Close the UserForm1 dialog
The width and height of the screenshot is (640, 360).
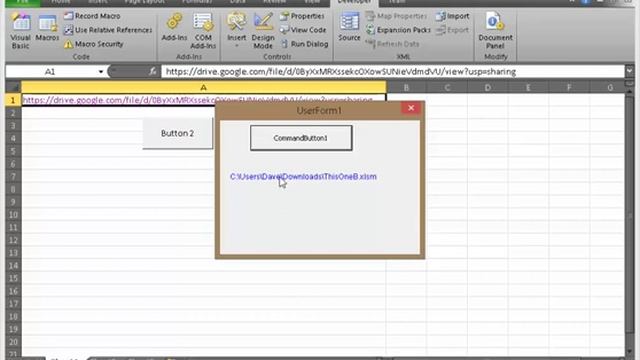click(x=411, y=108)
